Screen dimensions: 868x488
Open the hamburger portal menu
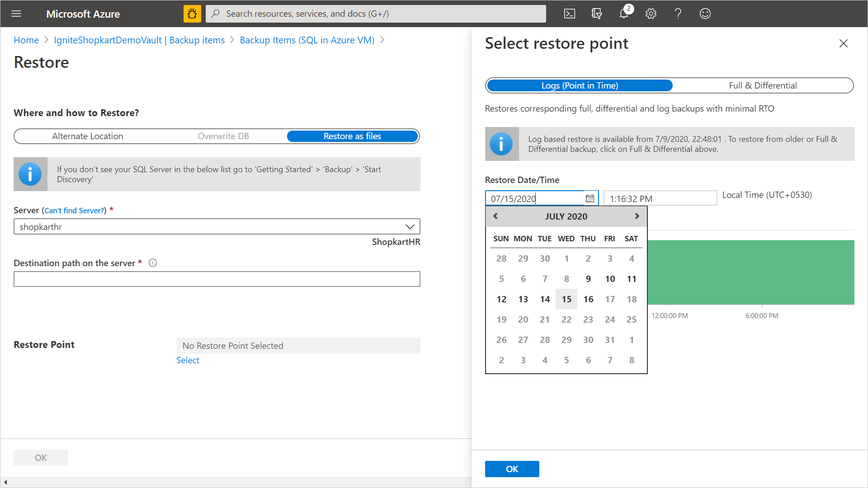[16, 14]
